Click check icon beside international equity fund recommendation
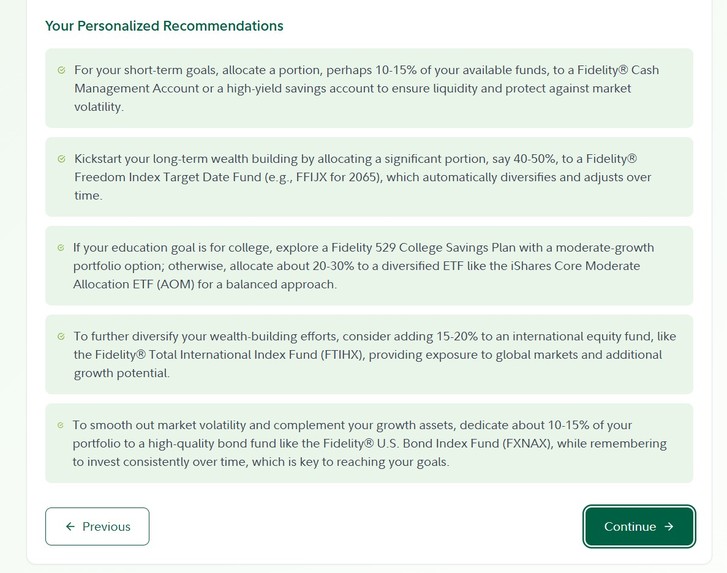The width and height of the screenshot is (727, 573). [61, 337]
